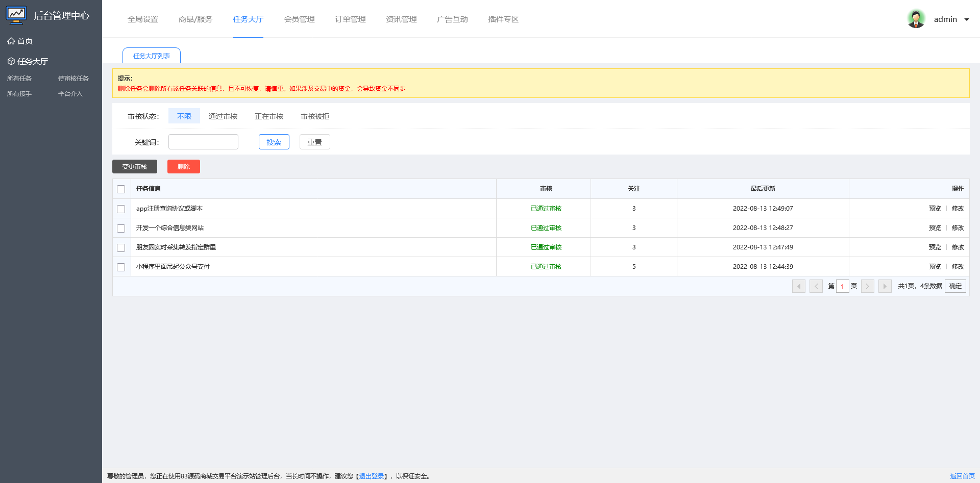The width and height of the screenshot is (980, 483).
Task: Click the red 删除 button
Action: pyautogui.click(x=184, y=167)
